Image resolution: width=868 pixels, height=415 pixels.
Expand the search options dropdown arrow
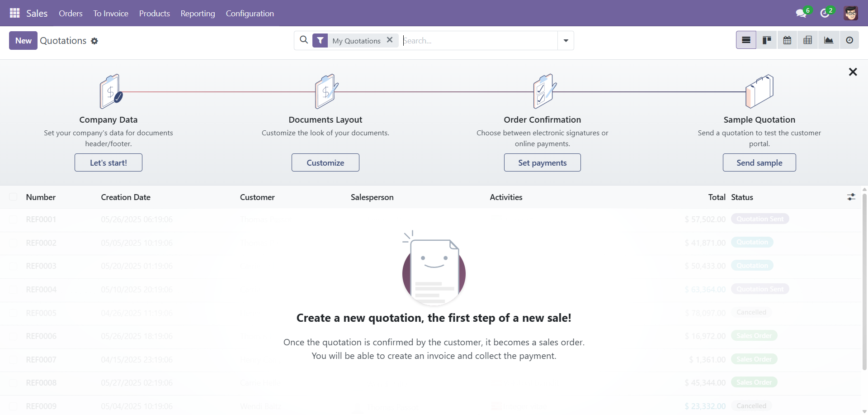click(566, 41)
